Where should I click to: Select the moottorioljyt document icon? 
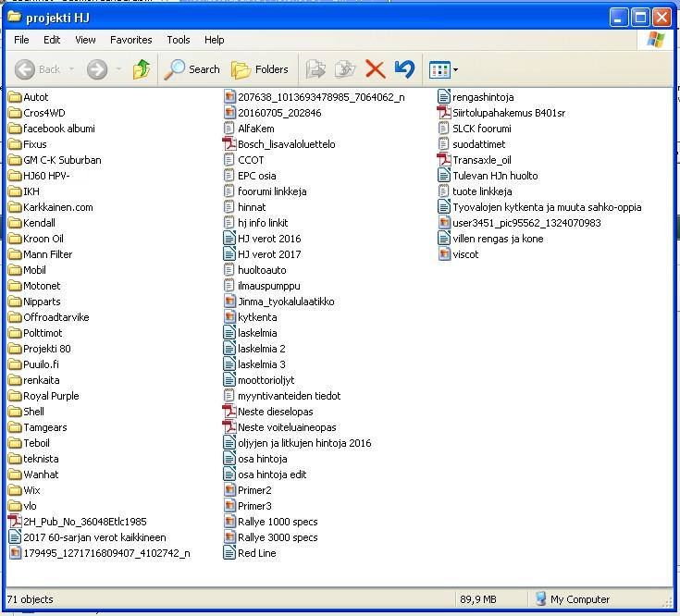229,380
